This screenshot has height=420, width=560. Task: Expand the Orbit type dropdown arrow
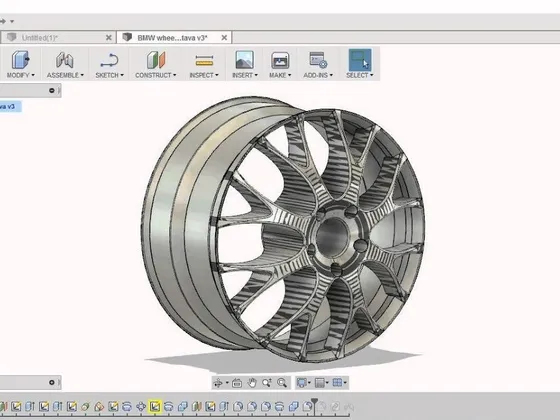[x=227, y=383]
